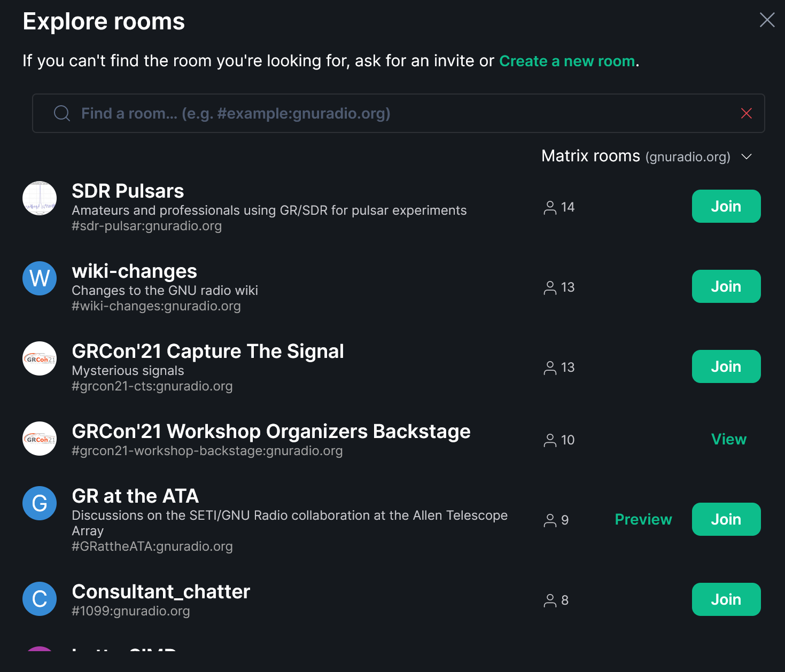Click the Explore rooms heading

[x=104, y=21]
